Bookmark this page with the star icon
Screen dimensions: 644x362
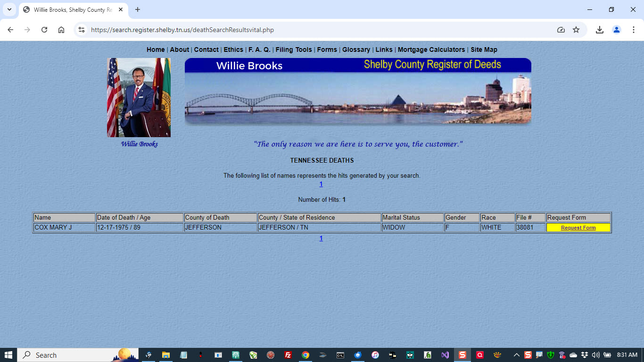576,30
